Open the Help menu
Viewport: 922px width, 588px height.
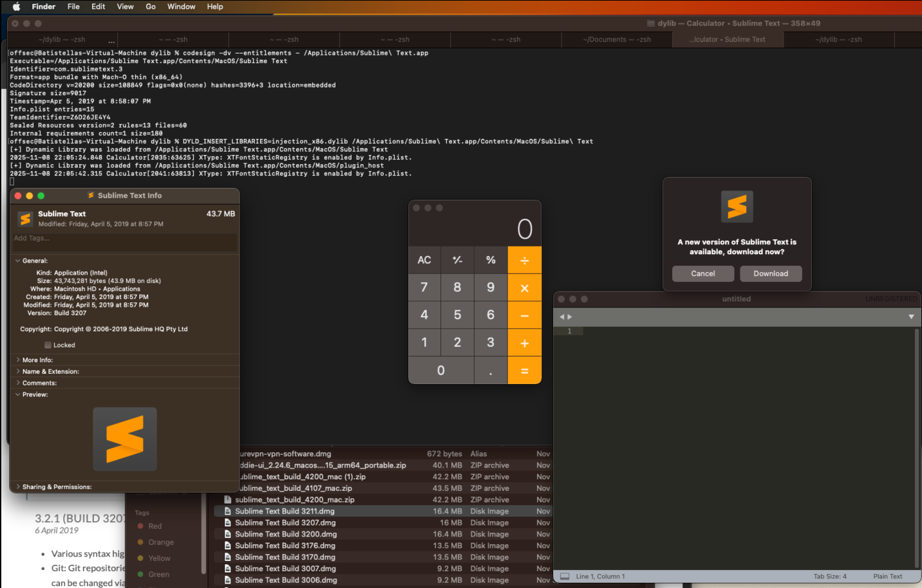(x=215, y=6)
